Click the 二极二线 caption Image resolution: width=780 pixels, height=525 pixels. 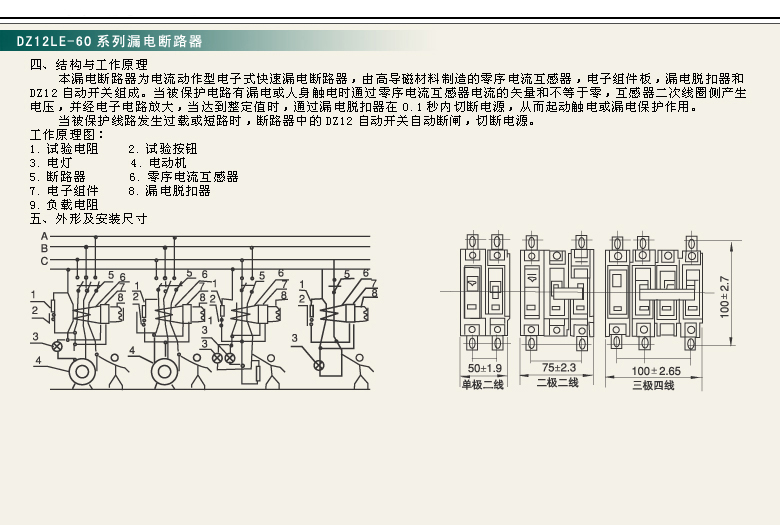tap(556, 384)
